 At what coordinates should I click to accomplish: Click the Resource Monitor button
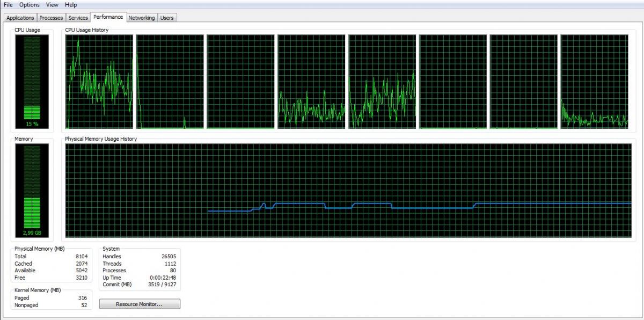(x=140, y=304)
